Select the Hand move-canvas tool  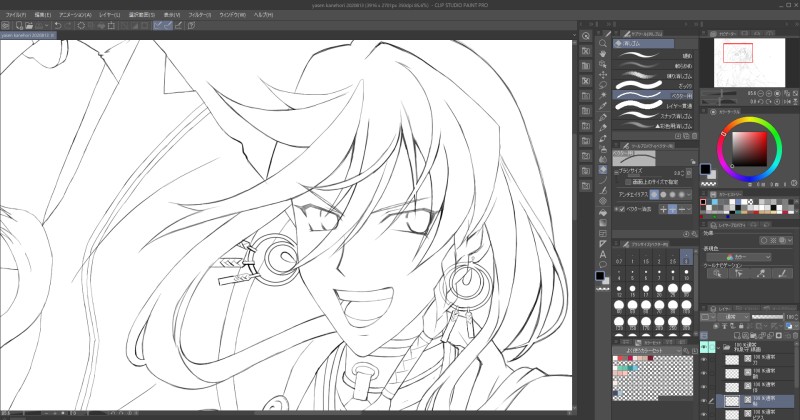603,54
